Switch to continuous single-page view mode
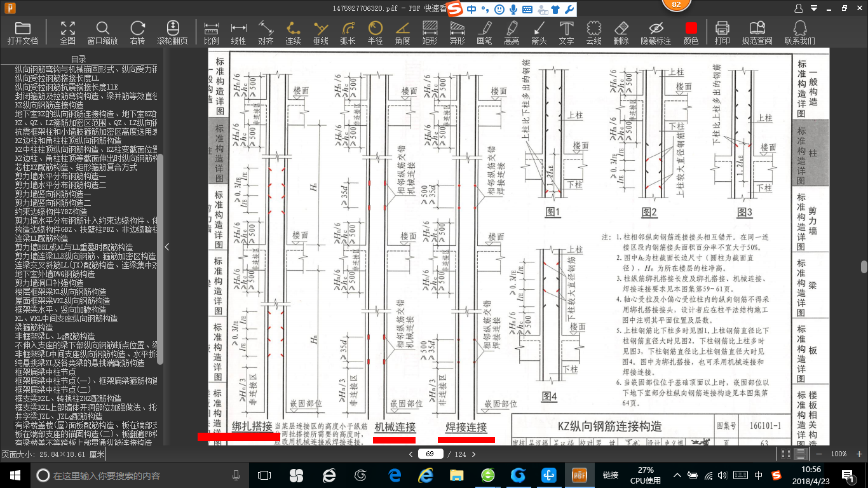Image resolution: width=868 pixels, height=488 pixels. point(801,454)
